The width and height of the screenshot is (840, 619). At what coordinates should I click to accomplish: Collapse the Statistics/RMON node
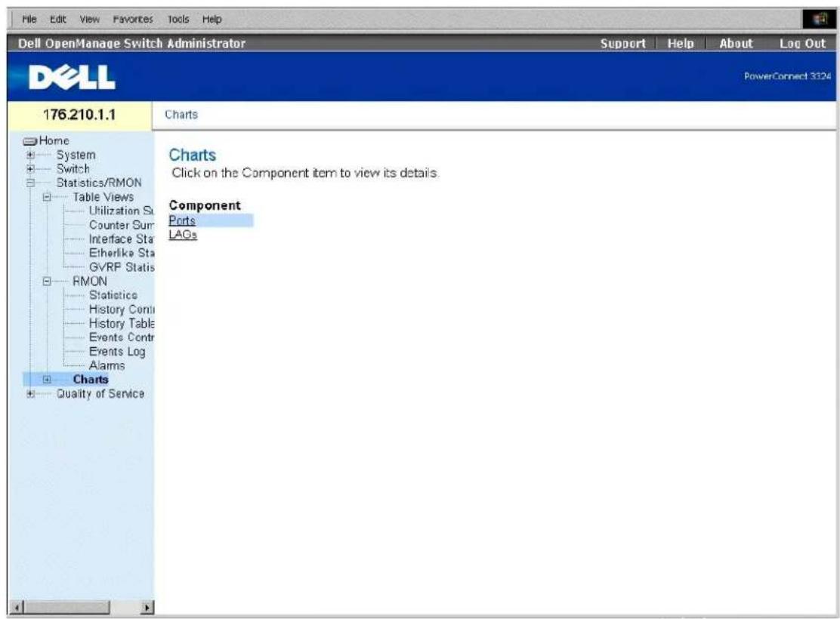pyautogui.click(x=30, y=183)
